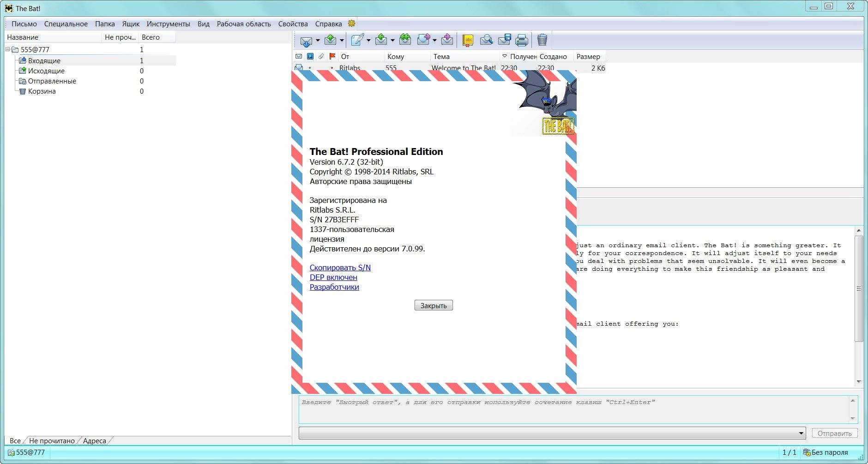Click the Без пароля status bar text
The height and width of the screenshot is (464, 868).
coord(830,452)
